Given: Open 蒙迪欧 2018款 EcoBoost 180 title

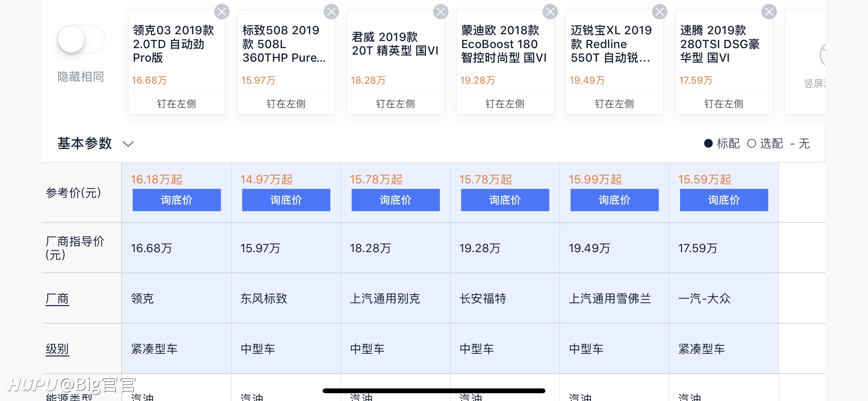Looking at the screenshot, I should click(504, 44).
